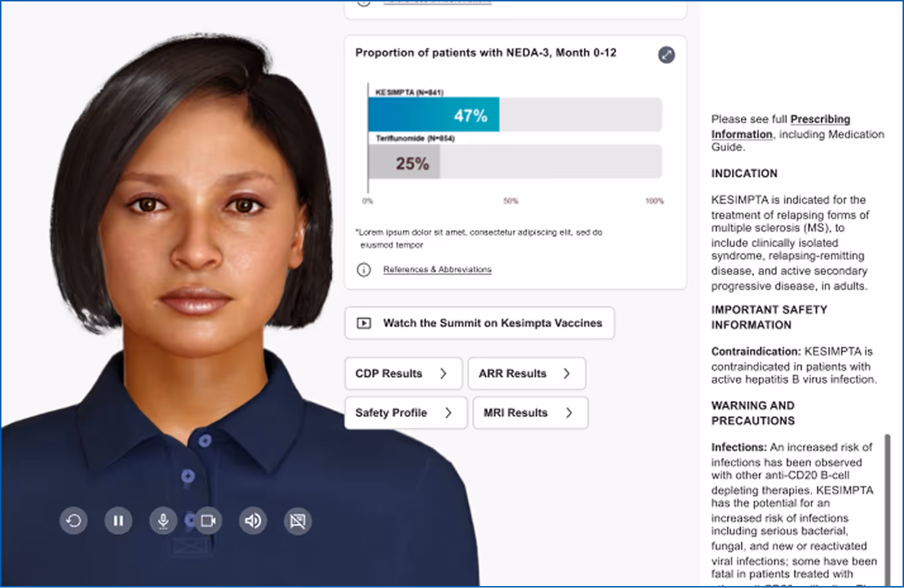Click the safety information scrollbar
The height and width of the screenshot is (588, 904).
[887, 512]
